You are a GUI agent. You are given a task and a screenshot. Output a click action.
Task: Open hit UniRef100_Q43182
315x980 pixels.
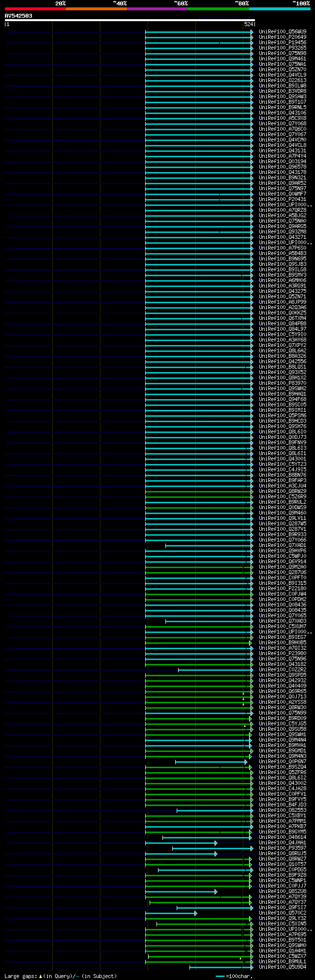point(283,664)
